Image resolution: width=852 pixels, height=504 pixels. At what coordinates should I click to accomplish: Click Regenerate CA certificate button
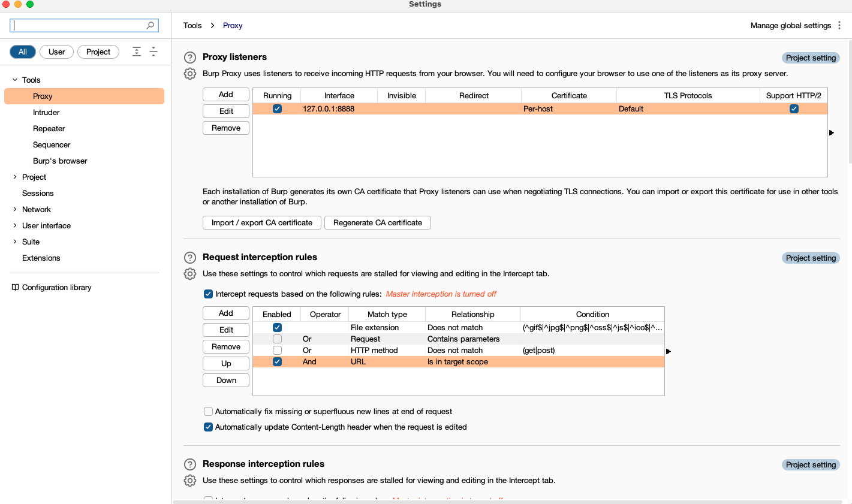(378, 222)
